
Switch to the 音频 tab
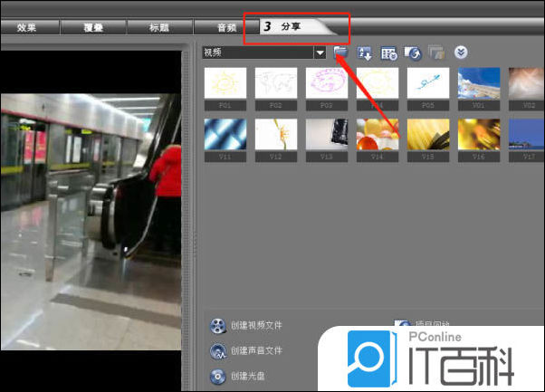(x=226, y=27)
